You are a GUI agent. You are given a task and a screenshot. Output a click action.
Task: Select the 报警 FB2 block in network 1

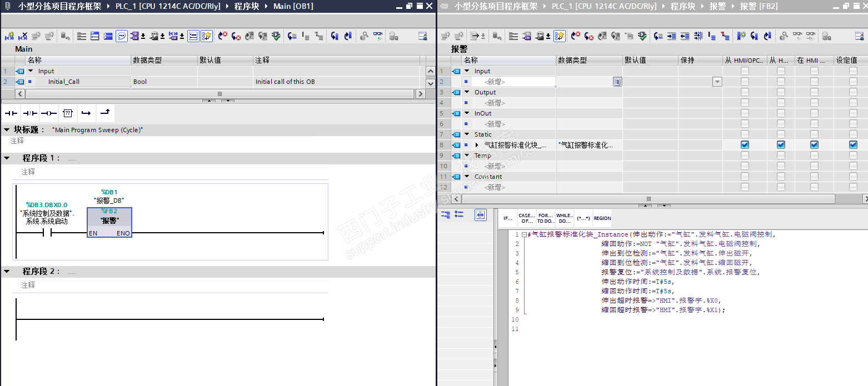[109, 222]
